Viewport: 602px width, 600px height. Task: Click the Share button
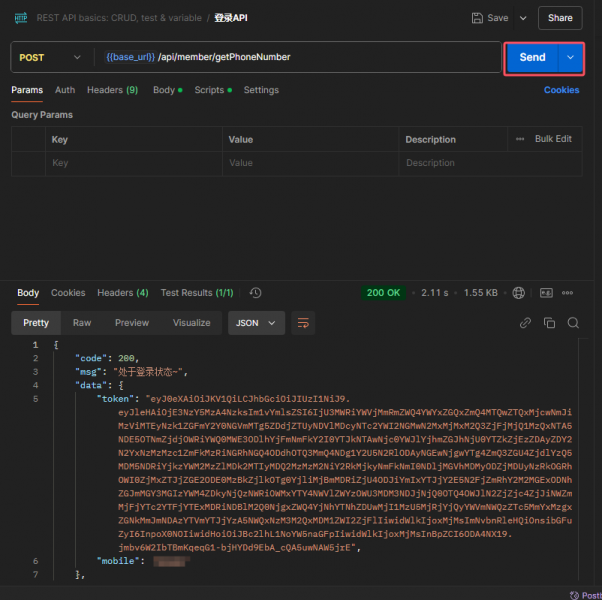tap(560, 18)
